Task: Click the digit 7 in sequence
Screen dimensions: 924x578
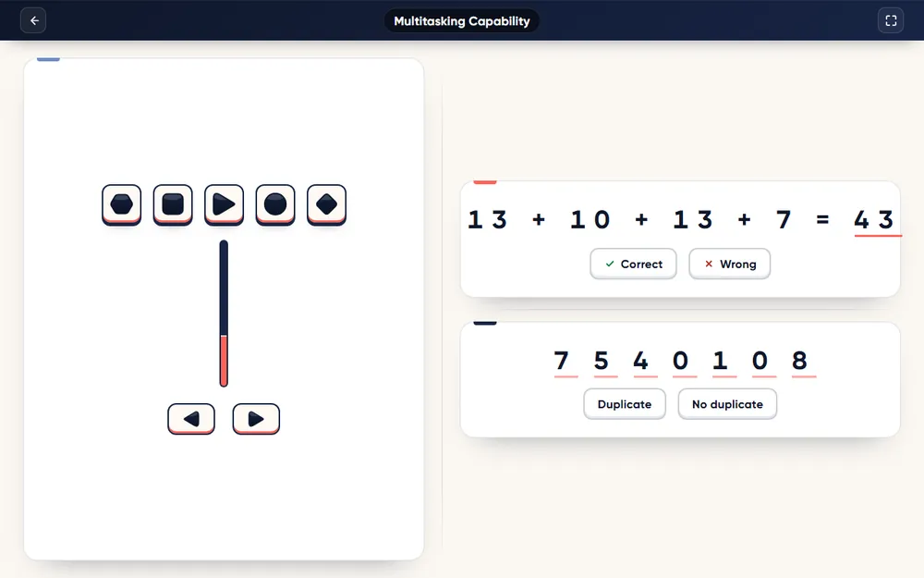Action: [x=562, y=361]
